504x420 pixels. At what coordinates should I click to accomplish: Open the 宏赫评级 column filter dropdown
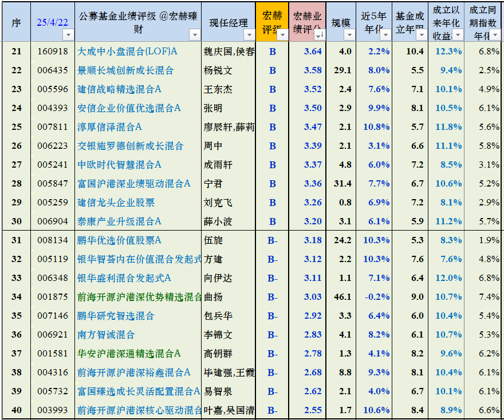282,35
